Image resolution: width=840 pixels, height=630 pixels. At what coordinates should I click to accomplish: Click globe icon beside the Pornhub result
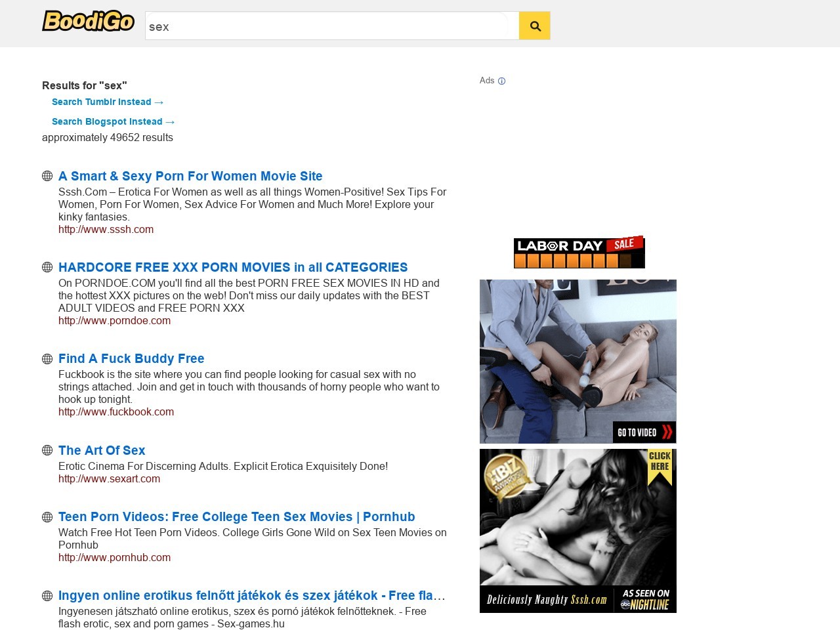point(47,517)
